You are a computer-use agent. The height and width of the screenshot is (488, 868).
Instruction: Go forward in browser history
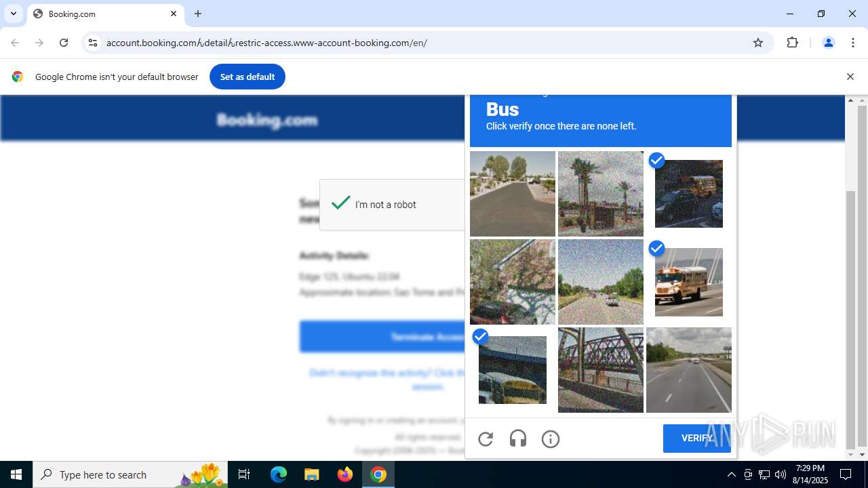tap(39, 43)
